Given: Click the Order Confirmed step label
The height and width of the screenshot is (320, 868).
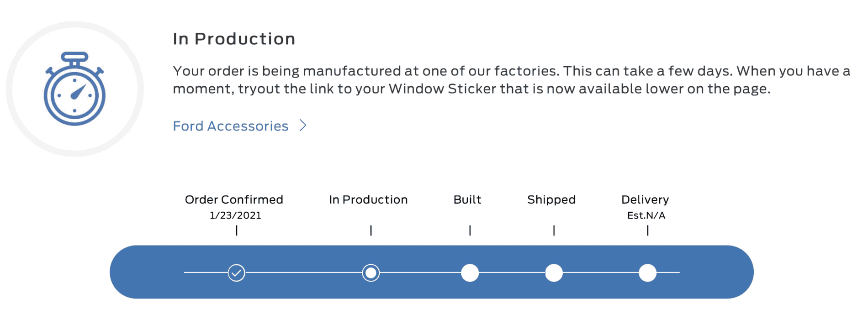Looking at the screenshot, I should (x=234, y=199).
